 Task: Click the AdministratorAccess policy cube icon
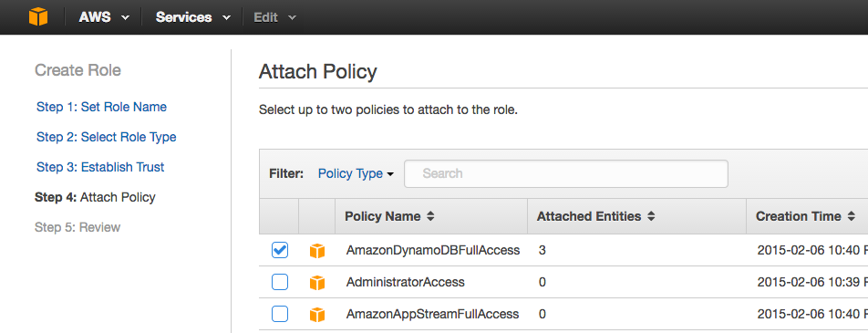coord(316,283)
